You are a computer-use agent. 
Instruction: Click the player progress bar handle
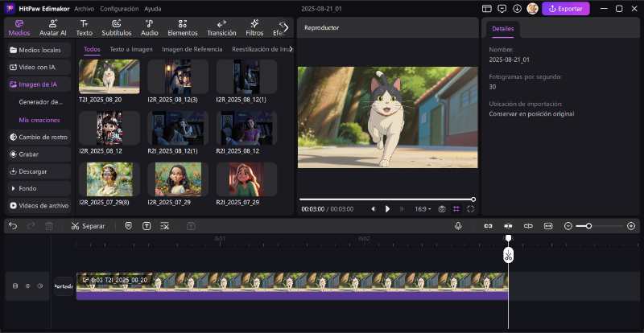tap(473, 199)
